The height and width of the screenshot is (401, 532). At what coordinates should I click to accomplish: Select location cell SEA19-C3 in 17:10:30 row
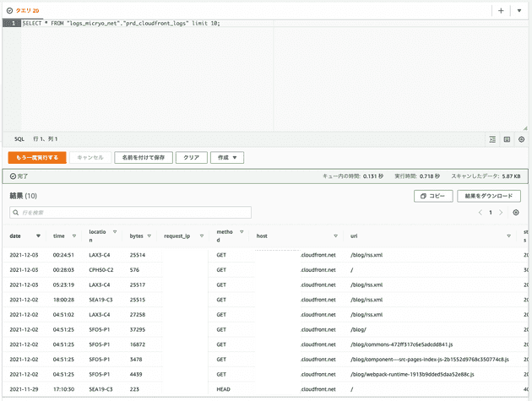coord(100,389)
